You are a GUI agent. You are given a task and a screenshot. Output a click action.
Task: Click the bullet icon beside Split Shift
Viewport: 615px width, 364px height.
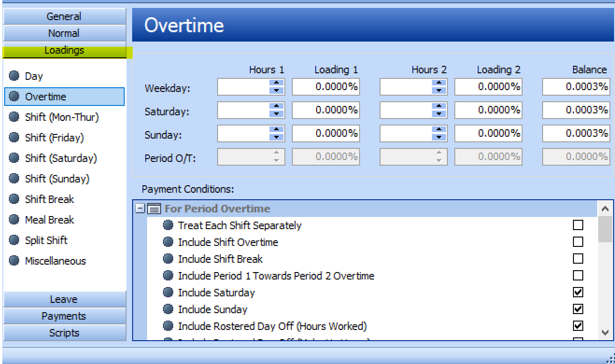[x=14, y=240]
